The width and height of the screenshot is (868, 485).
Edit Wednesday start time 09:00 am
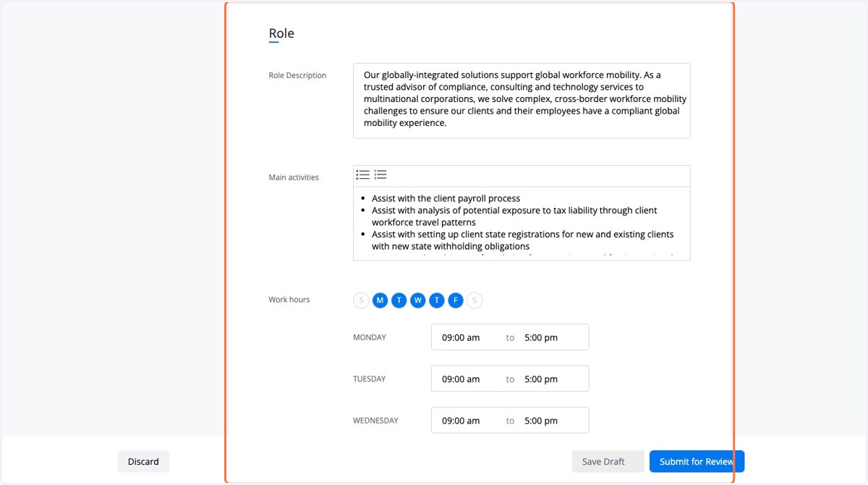pos(461,421)
